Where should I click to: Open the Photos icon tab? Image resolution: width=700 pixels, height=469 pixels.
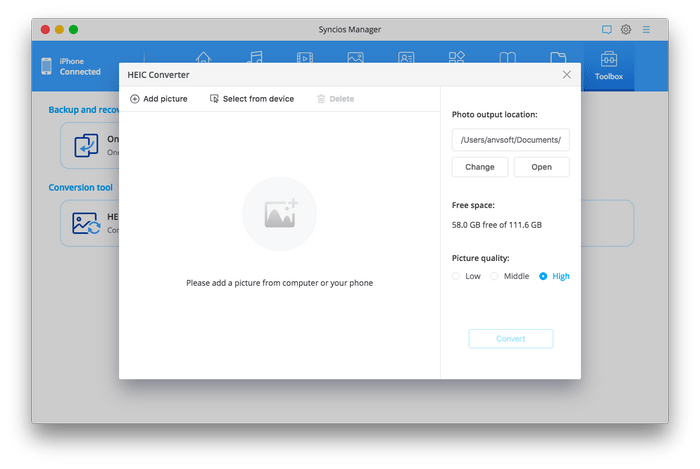(355, 57)
